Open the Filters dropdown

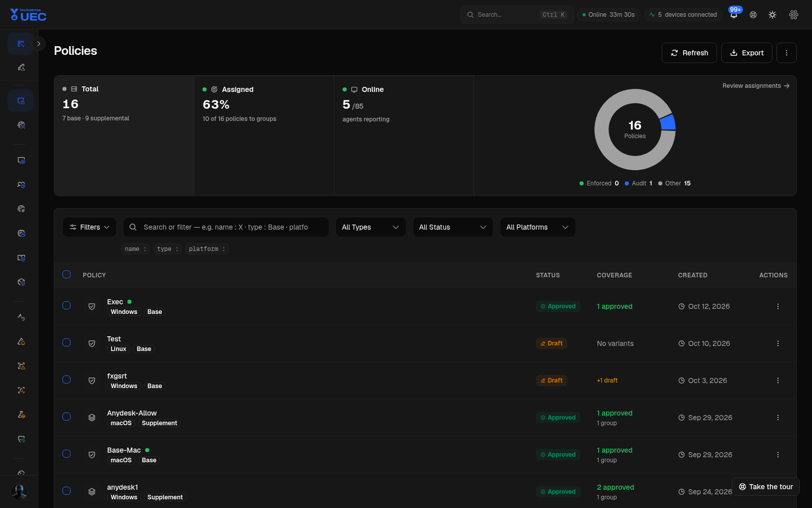(89, 227)
